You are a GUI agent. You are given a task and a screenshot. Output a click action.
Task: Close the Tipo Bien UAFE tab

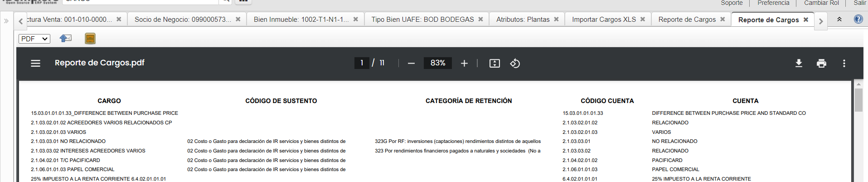click(x=480, y=20)
